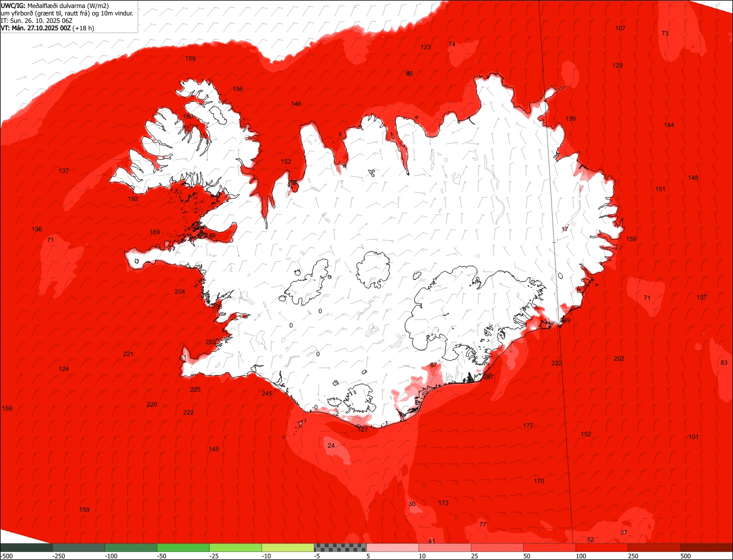Click the flux value 73 at top right
This screenshot has height=560, width=733.
(665, 33)
